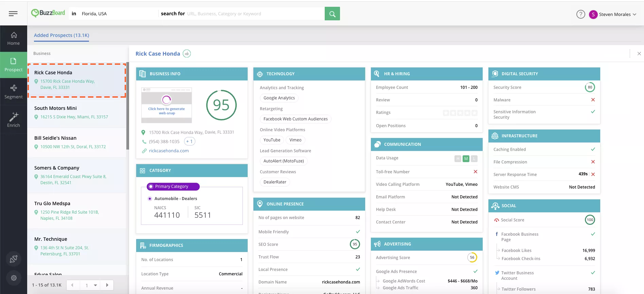Screen dimensions: 644x294
Task: Click the Category header icon
Action: pyautogui.click(x=142, y=171)
